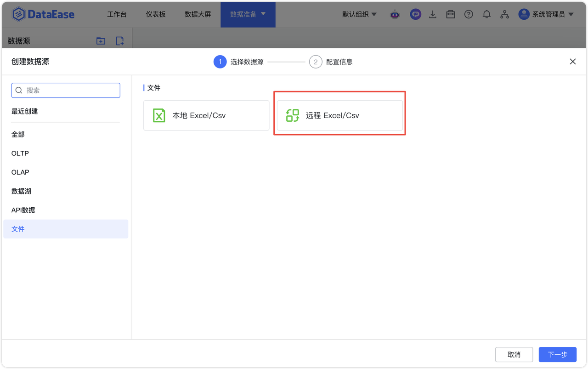Image resolution: width=588 pixels, height=369 pixels.
Task: Click the DataEase logo
Action: coord(43,14)
